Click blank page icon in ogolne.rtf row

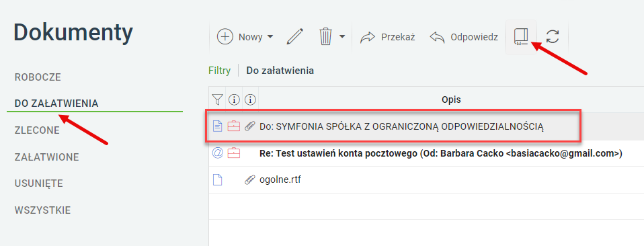[217, 180]
